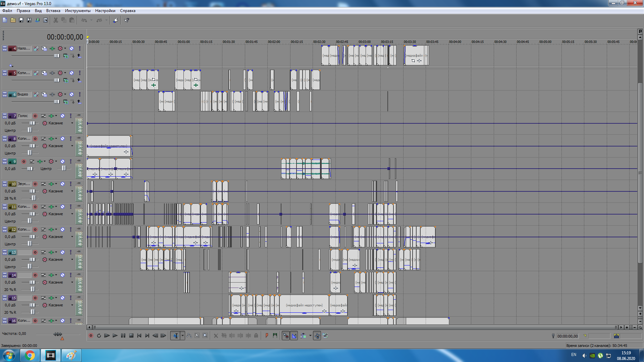The width and height of the screenshot is (644, 362).
Task: Arm track 7 Голос for recording
Action: 35,116
